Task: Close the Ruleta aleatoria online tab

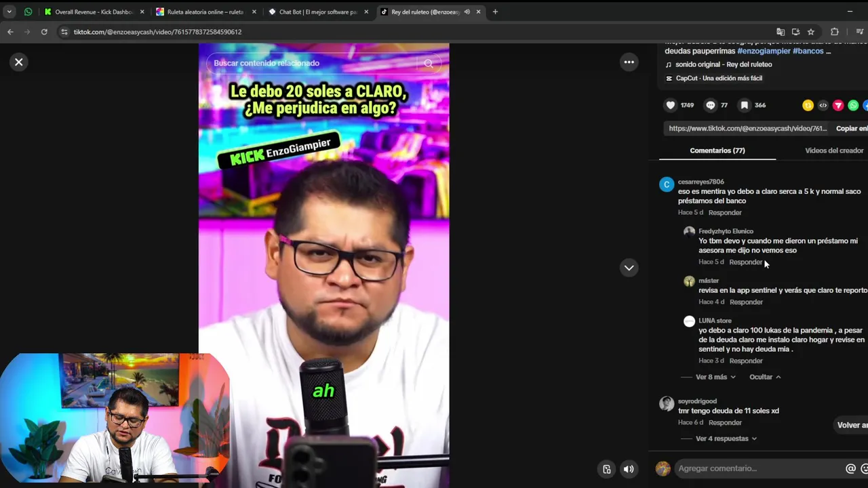Action: coord(254,12)
